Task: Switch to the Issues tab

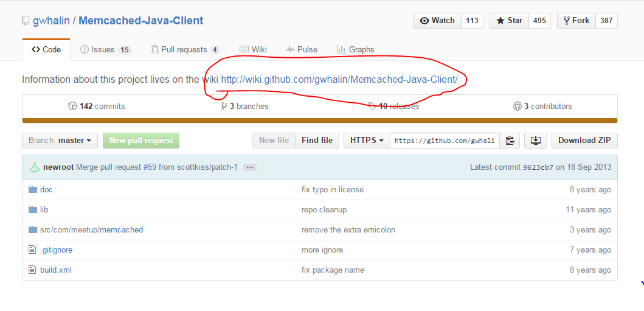Action: point(105,50)
